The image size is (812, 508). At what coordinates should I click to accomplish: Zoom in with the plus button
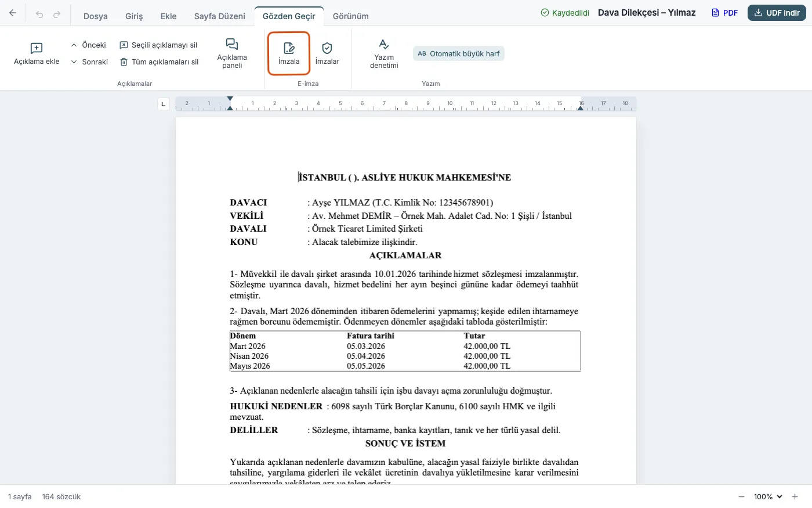point(795,497)
